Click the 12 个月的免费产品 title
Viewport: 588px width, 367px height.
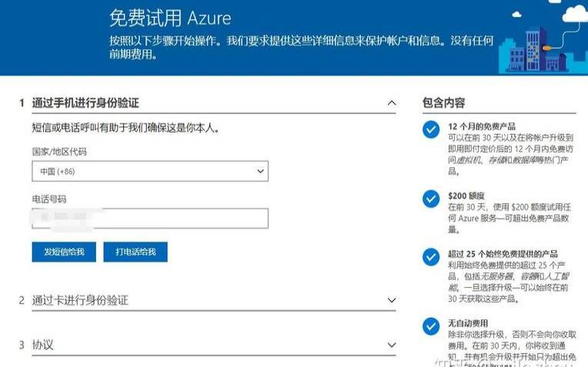[x=482, y=126]
